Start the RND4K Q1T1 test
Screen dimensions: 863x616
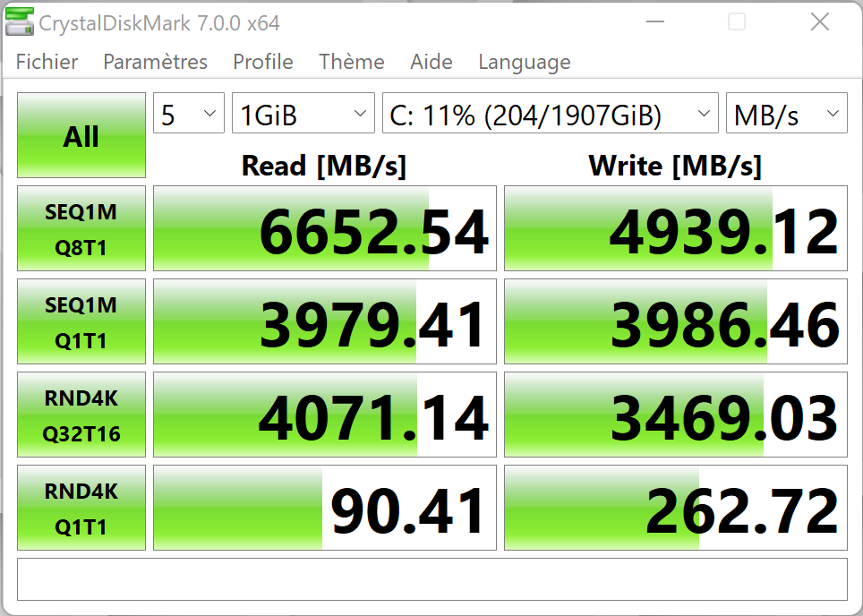pos(81,508)
